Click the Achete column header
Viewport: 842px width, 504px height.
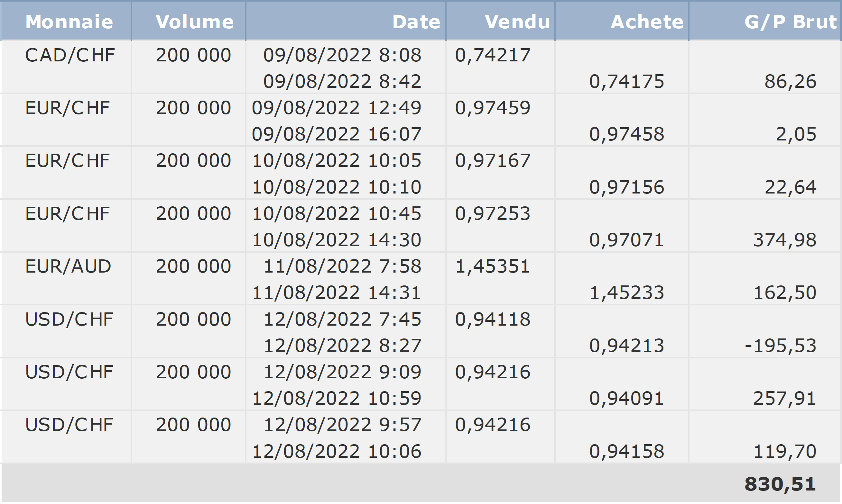coord(647,22)
